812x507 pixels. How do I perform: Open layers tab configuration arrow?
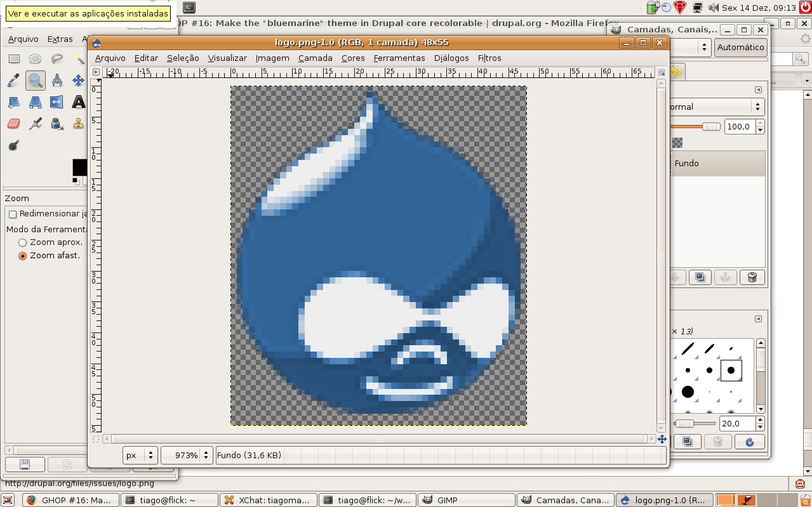click(758, 90)
